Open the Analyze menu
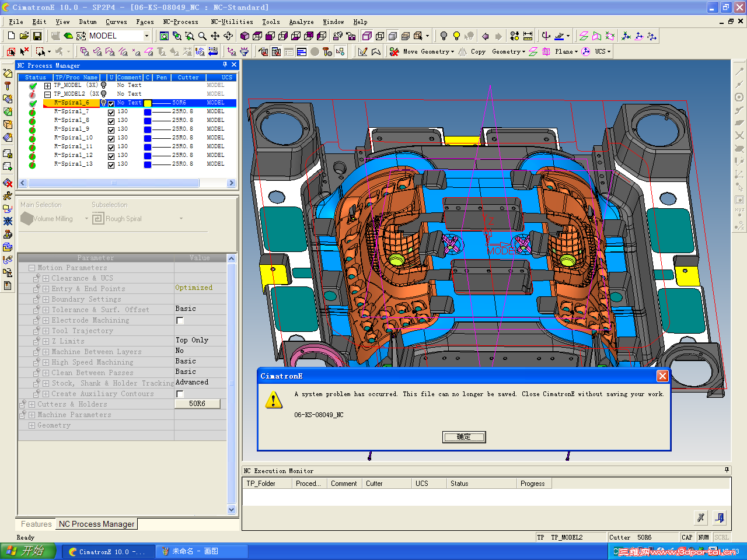The image size is (747, 560). click(302, 22)
